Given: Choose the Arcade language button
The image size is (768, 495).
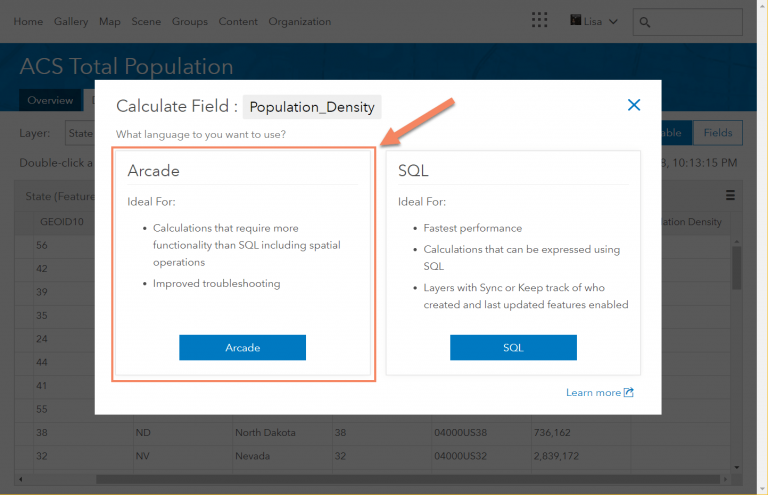Looking at the screenshot, I should click(242, 348).
